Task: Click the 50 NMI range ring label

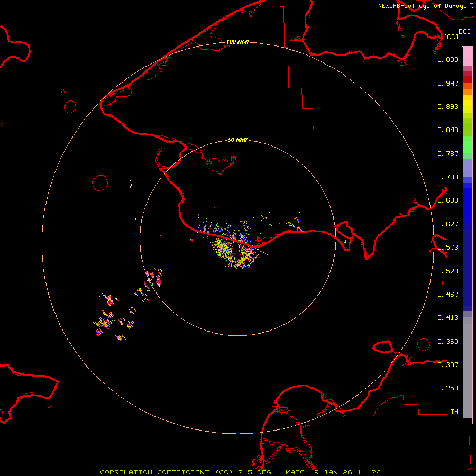Action: [x=237, y=140]
